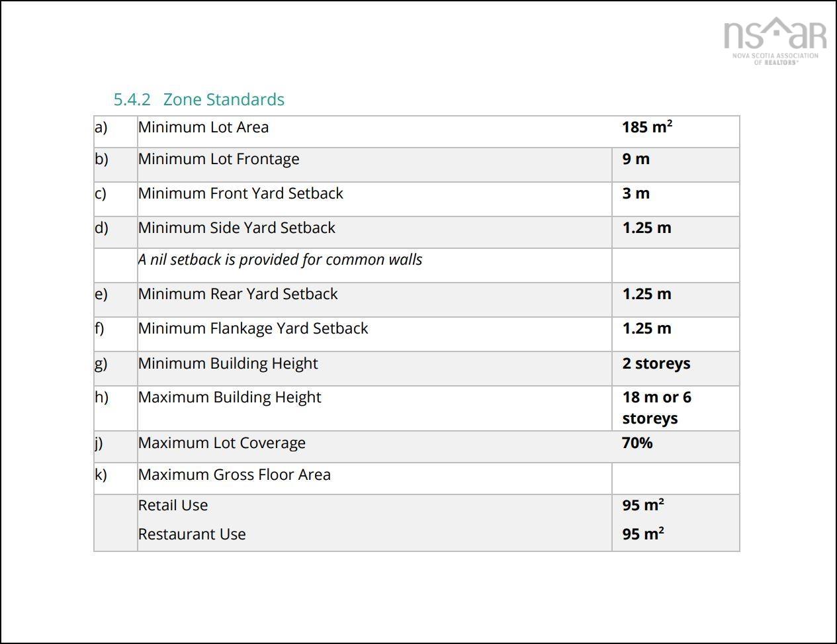Select the Maximum Lot Coverage label
The width and height of the screenshot is (837, 644).
222,443
